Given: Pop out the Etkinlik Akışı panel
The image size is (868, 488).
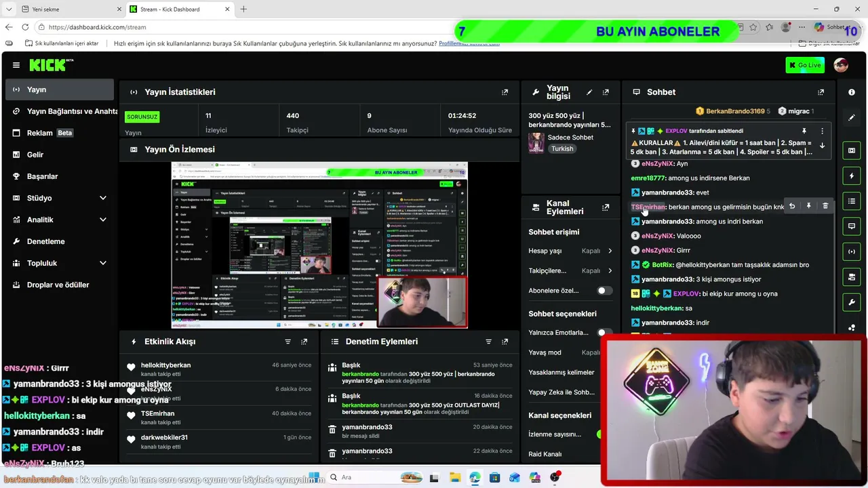Looking at the screenshot, I should pyautogui.click(x=304, y=342).
